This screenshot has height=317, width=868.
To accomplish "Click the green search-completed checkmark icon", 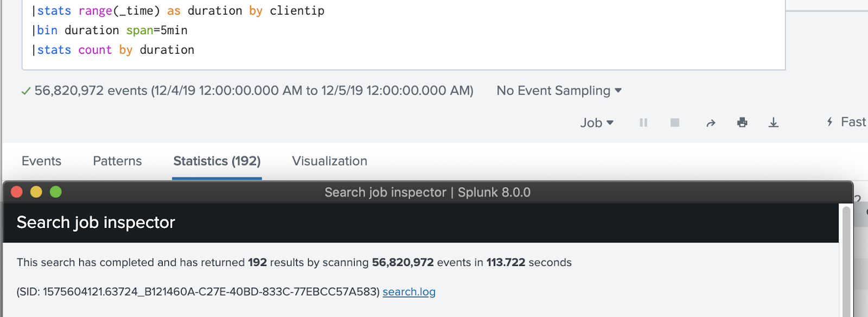I will pyautogui.click(x=25, y=91).
